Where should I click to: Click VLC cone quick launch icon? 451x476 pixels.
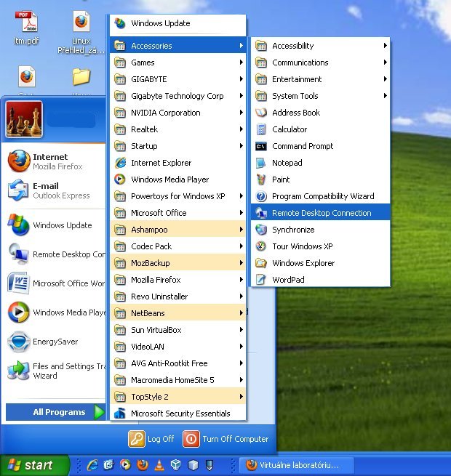[159, 465]
